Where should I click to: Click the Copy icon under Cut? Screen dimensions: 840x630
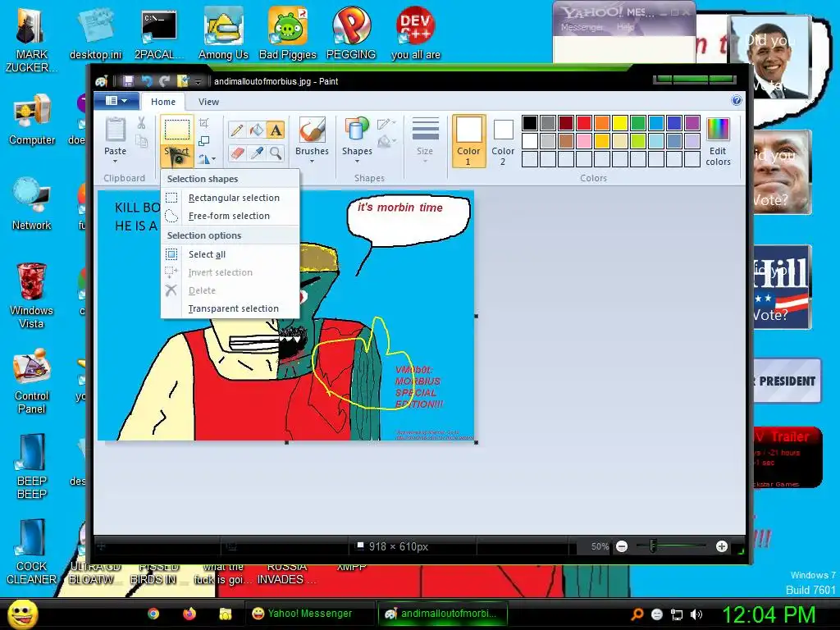pyautogui.click(x=141, y=141)
